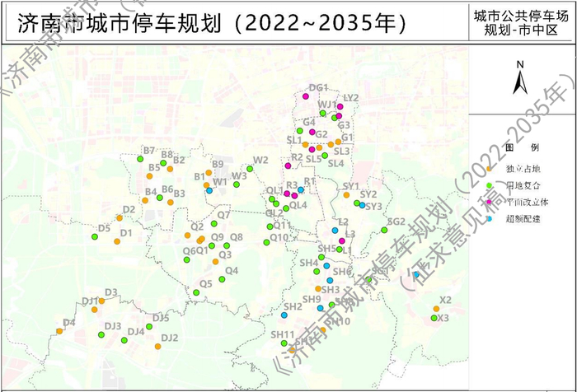
Task: Select the orange B5 marker
Action: pos(149,176)
